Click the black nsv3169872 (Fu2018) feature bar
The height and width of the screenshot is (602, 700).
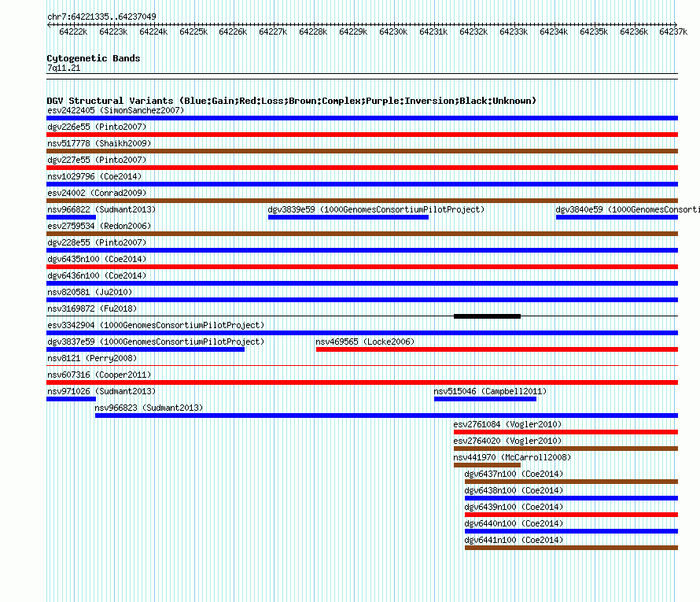487,316
